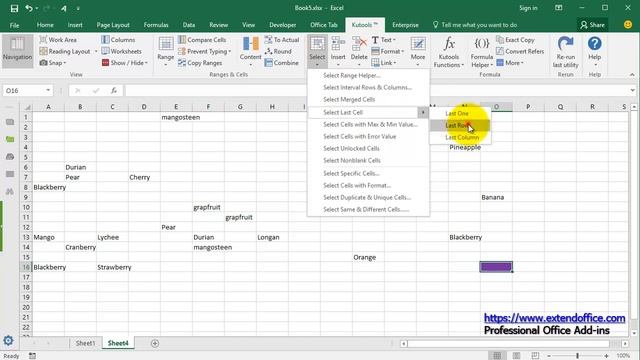The width and height of the screenshot is (640, 360).
Task: Expand the formula bar chevron
Action: (x=632, y=91)
